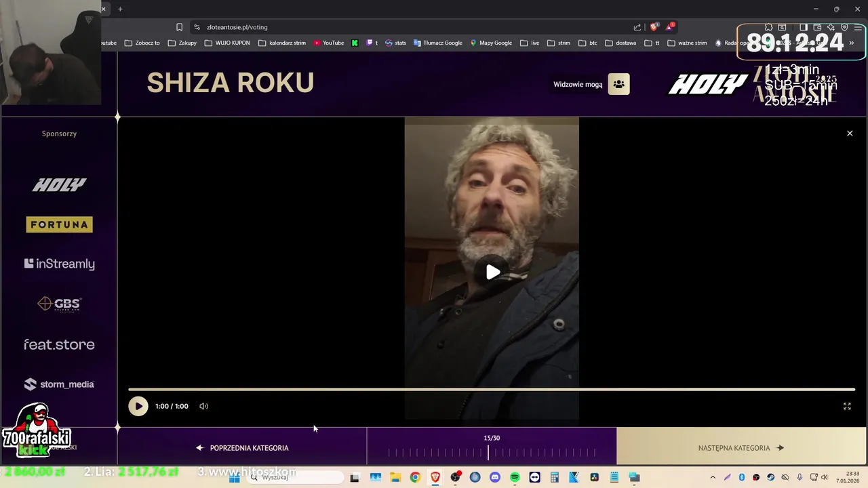Open DaVinci Resolve from the taskbar
This screenshot has height=488, width=868.
[x=595, y=477]
